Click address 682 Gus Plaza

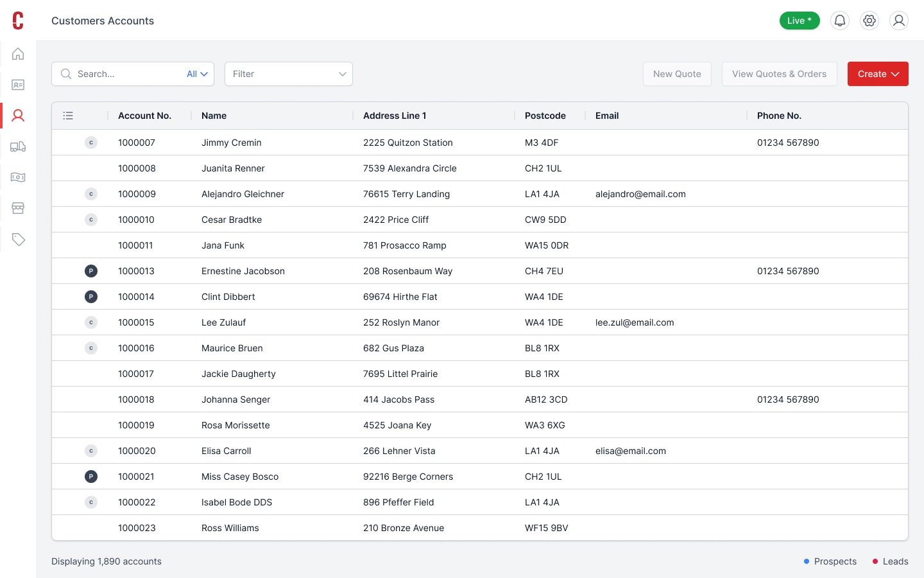pyautogui.click(x=393, y=348)
